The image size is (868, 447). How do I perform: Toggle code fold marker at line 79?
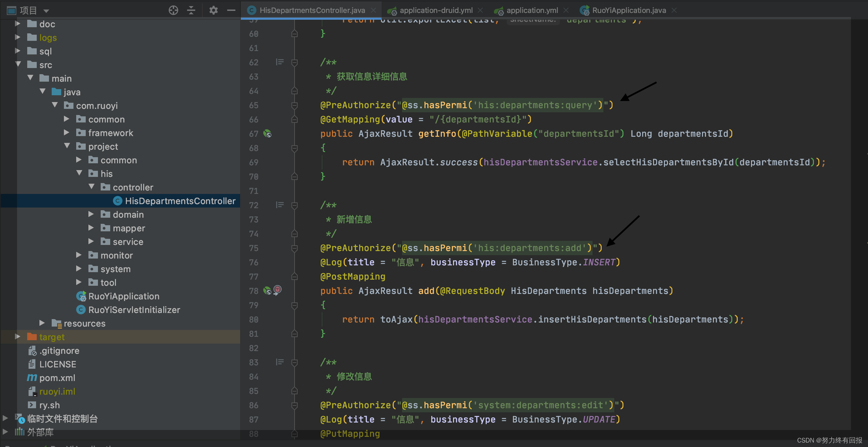point(295,305)
